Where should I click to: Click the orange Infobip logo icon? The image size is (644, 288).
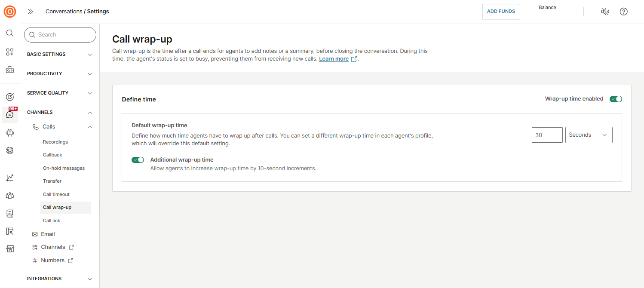[10, 12]
